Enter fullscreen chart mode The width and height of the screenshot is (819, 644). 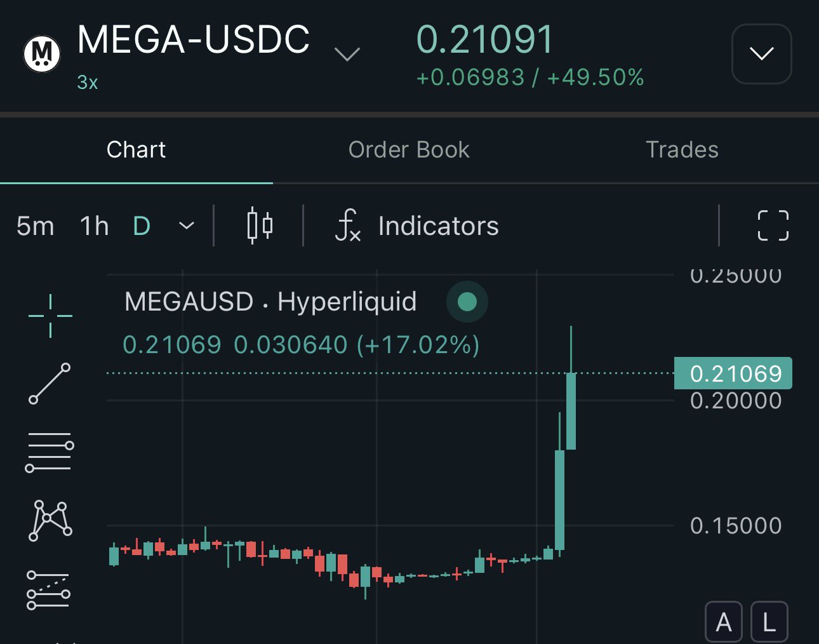click(773, 225)
